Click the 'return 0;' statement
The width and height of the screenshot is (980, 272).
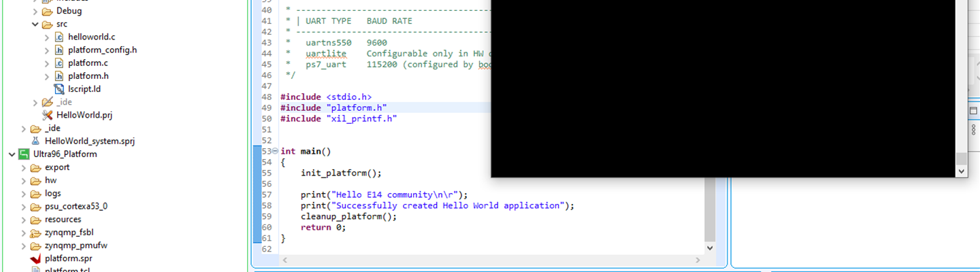(323, 227)
